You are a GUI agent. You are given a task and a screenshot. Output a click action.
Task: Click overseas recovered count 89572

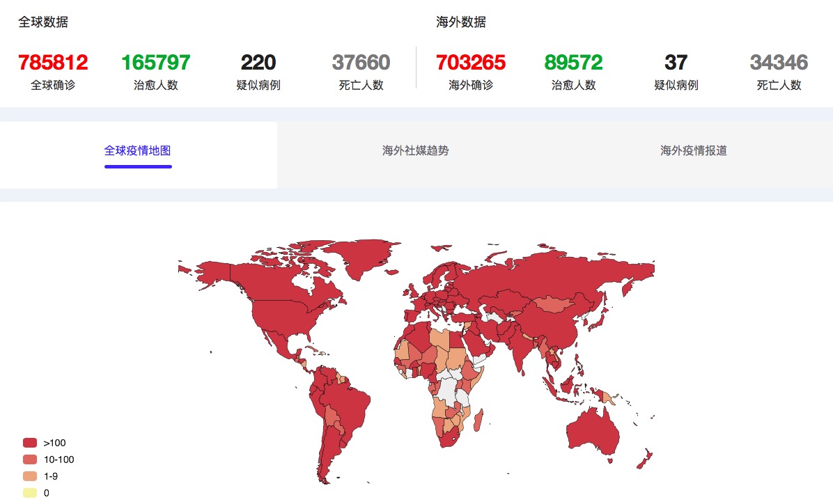(573, 62)
